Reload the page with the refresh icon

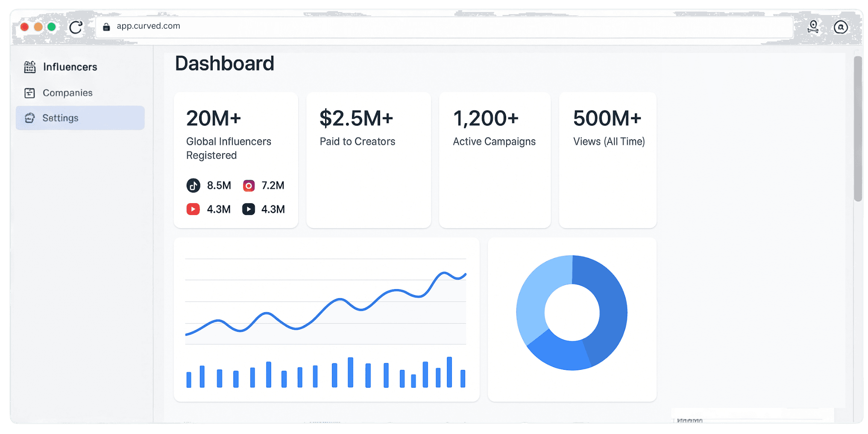click(76, 27)
